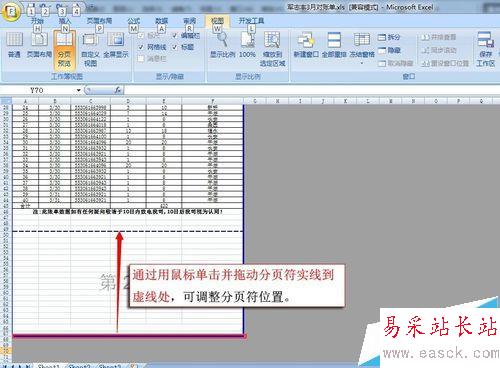This screenshot has height=368, width=500.
Task: Open the 插入 Insert ribbon tab
Action: click(x=65, y=21)
